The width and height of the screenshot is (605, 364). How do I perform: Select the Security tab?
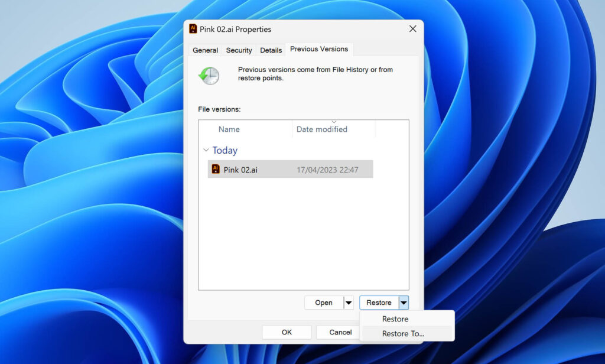(239, 50)
